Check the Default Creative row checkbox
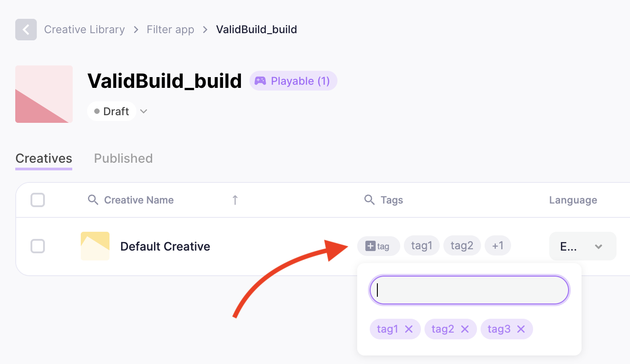The image size is (630, 364). tap(38, 246)
